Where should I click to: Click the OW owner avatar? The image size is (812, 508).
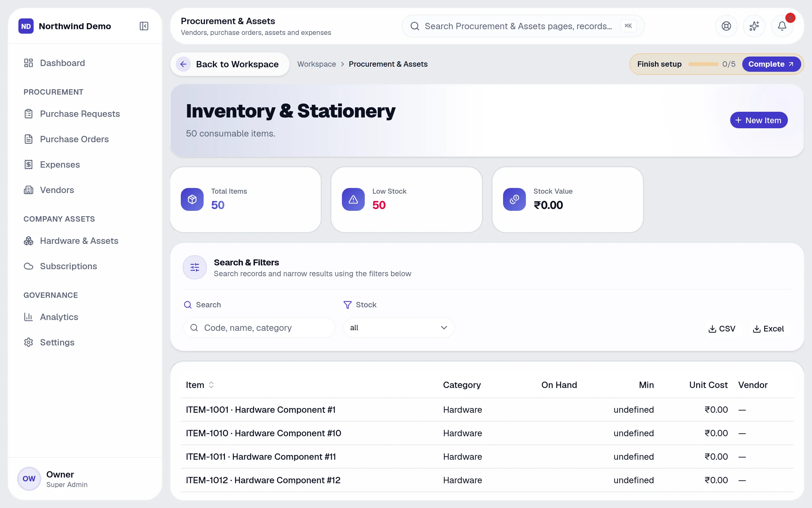click(29, 478)
